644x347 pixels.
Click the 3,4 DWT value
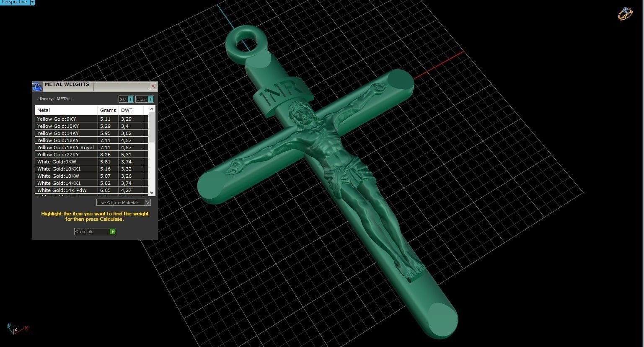pos(125,126)
